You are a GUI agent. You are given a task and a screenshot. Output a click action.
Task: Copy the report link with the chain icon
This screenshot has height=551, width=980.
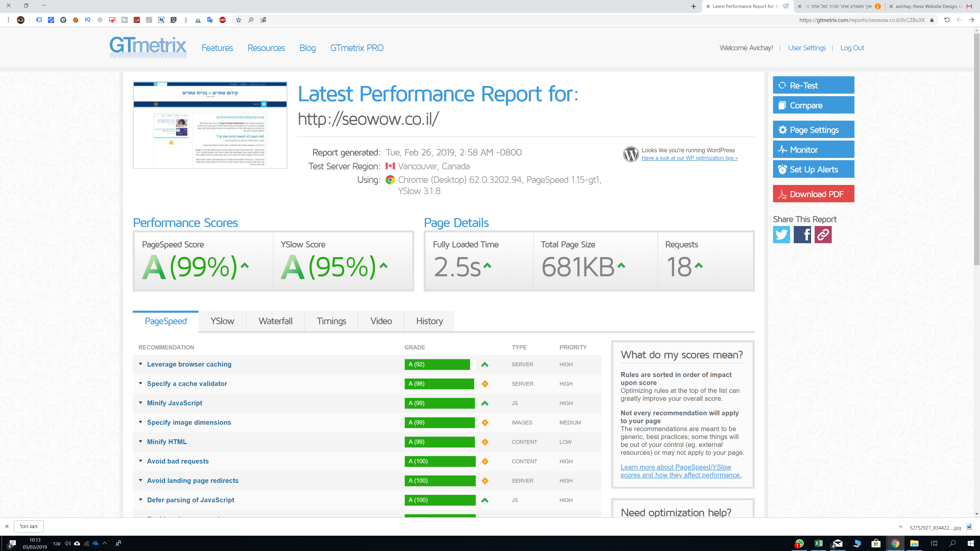pyautogui.click(x=823, y=234)
